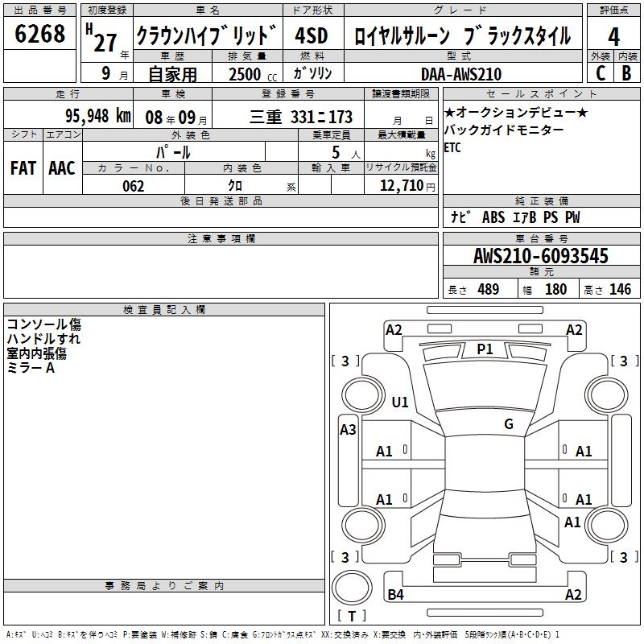This screenshot has height=644, width=644.
Task: Select shift type FAT
Action: click(23, 168)
